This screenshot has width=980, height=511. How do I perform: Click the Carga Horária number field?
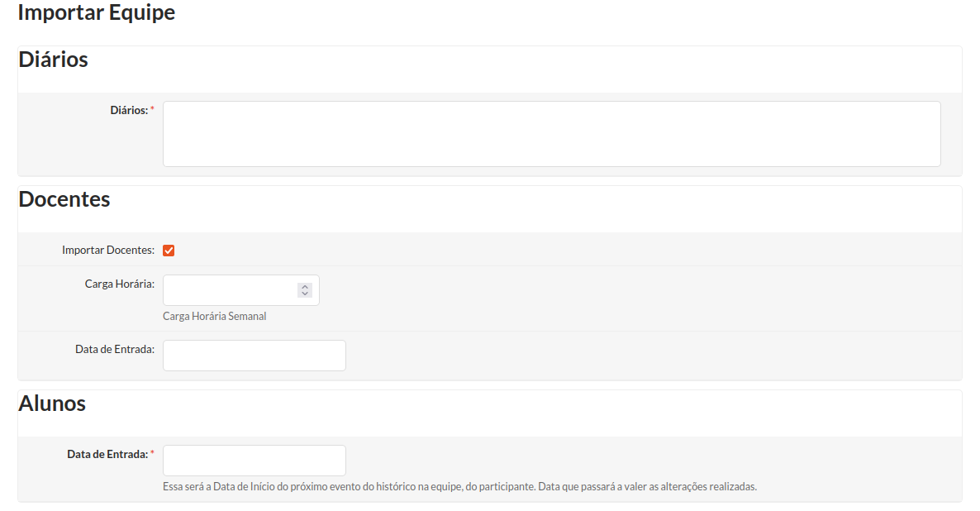[x=240, y=290]
